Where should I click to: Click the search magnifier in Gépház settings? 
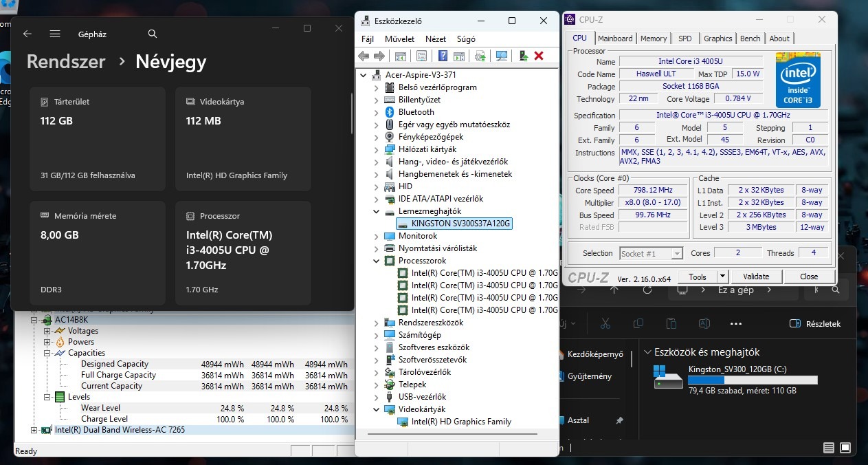[x=153, y=34]
